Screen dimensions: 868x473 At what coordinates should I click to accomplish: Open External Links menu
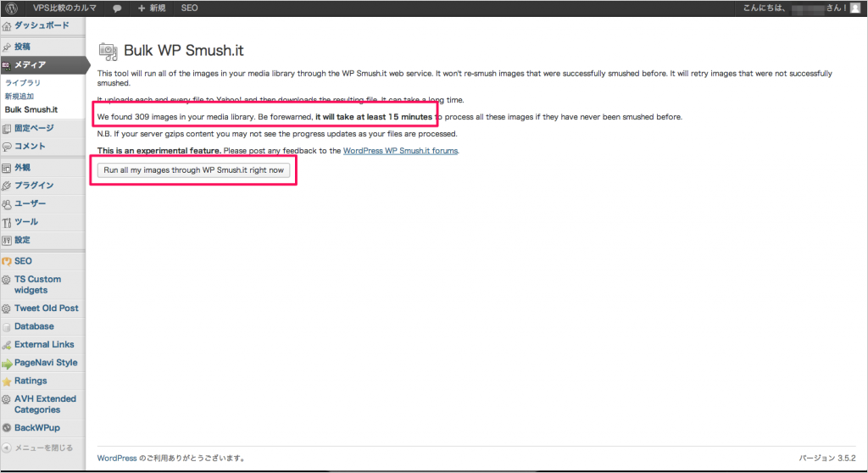(42, 344)
